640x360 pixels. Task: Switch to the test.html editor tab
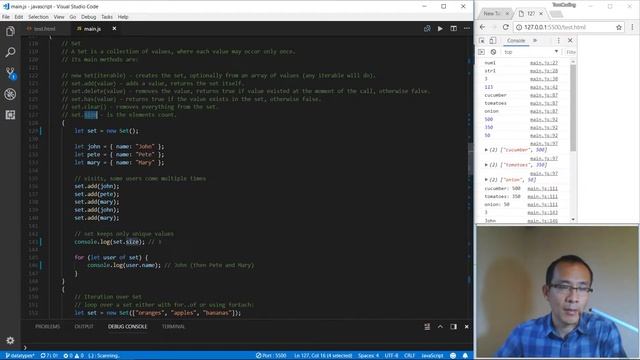pyautogui.click(x=45, y=29)
